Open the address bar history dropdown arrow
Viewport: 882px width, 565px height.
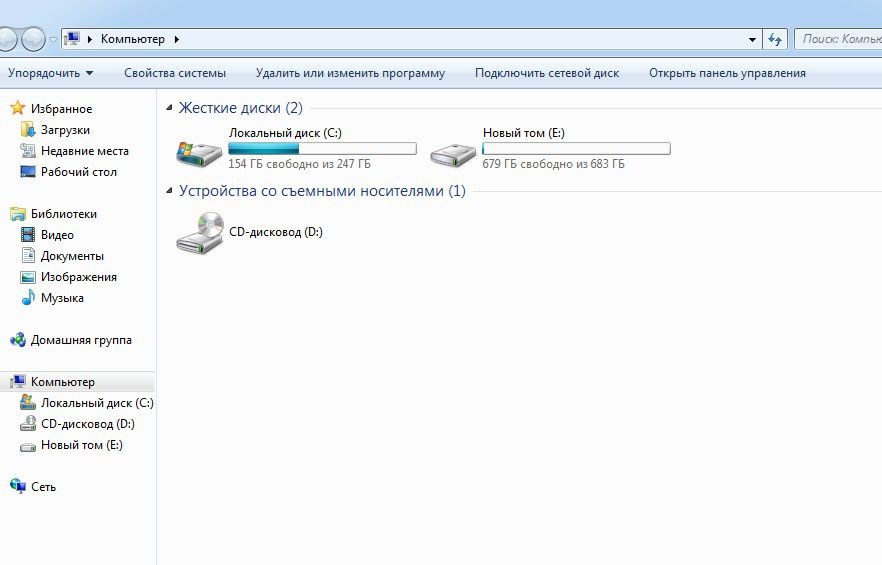pyautogui.click(x=752, y=39)
